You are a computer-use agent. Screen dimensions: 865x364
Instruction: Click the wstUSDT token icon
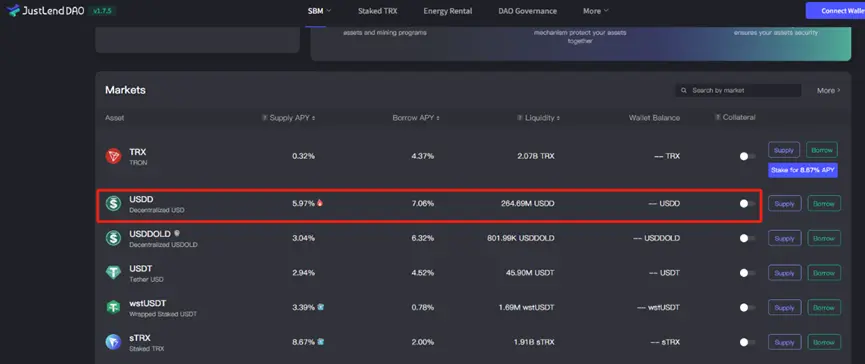tap(113, 307)
